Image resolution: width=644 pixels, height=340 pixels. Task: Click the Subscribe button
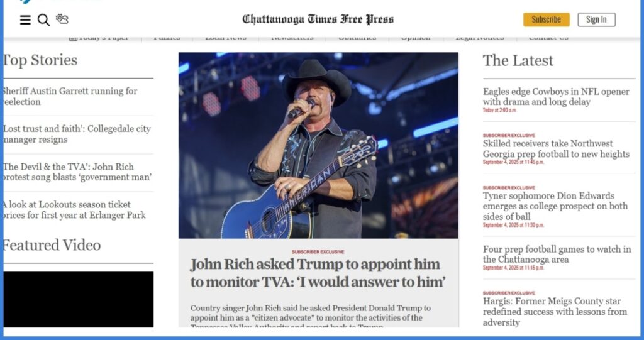tap(547, 19)
